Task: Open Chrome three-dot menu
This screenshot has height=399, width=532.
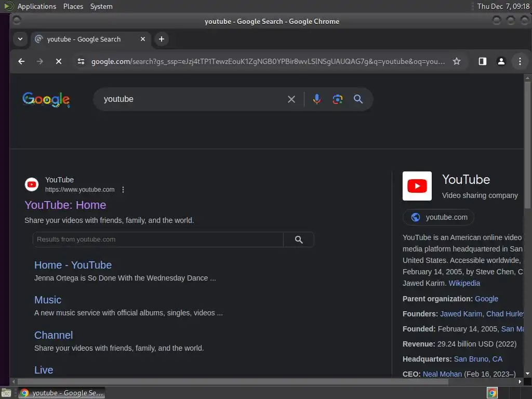Action: (520, 61)
